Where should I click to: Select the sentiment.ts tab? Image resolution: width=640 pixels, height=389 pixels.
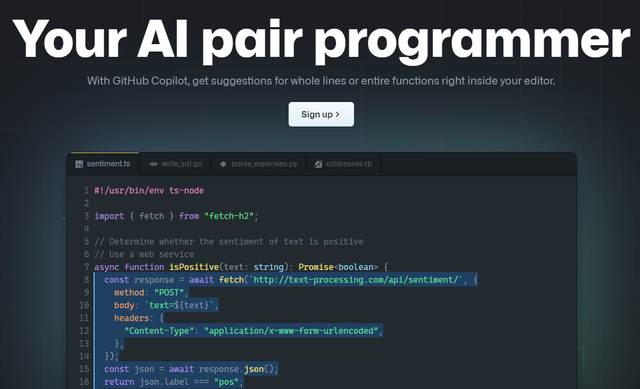(104, 164)
